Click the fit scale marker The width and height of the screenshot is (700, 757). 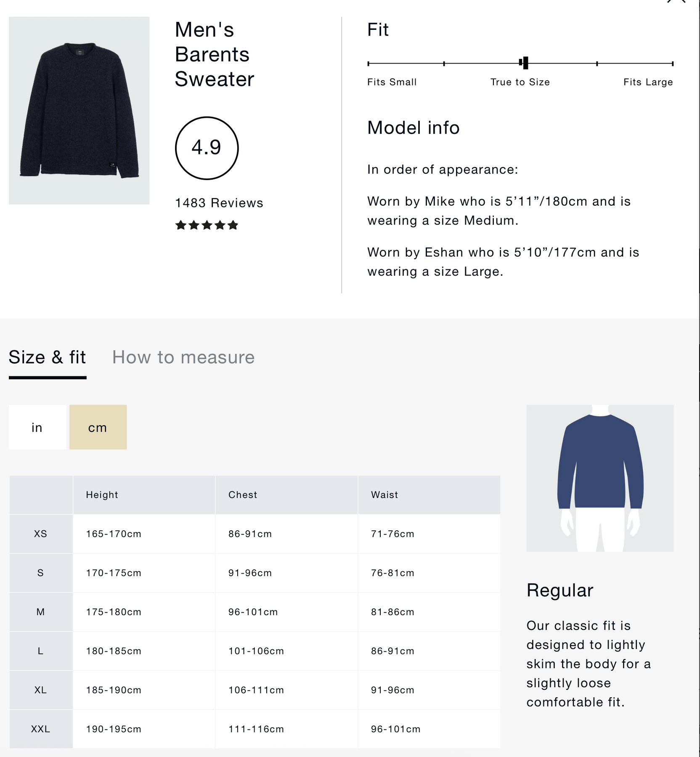tap(525, 63)
